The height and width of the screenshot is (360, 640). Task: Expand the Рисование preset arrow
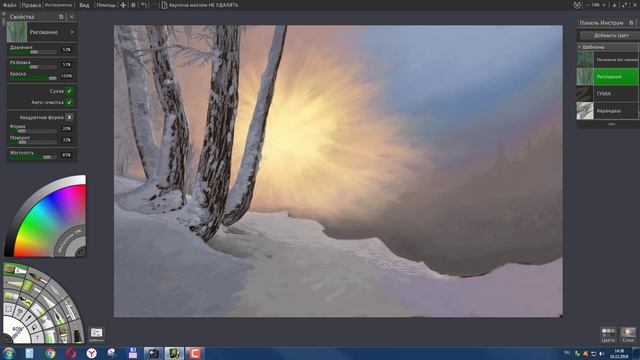tap(72, 32)
